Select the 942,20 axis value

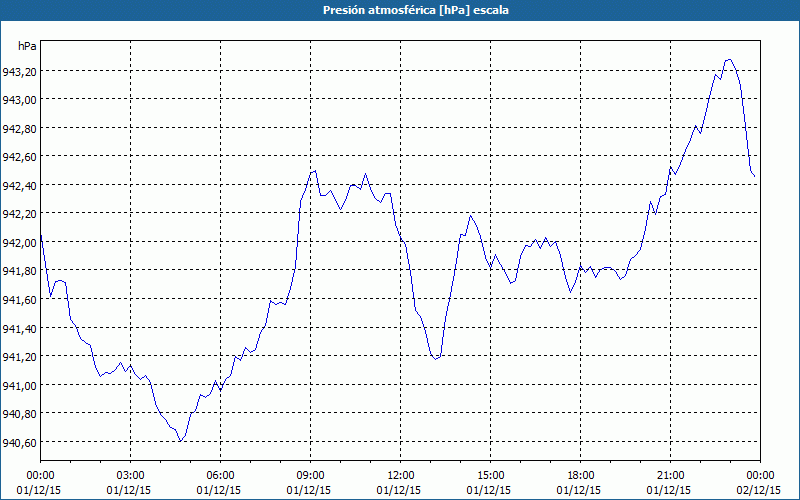click(19, 215)
